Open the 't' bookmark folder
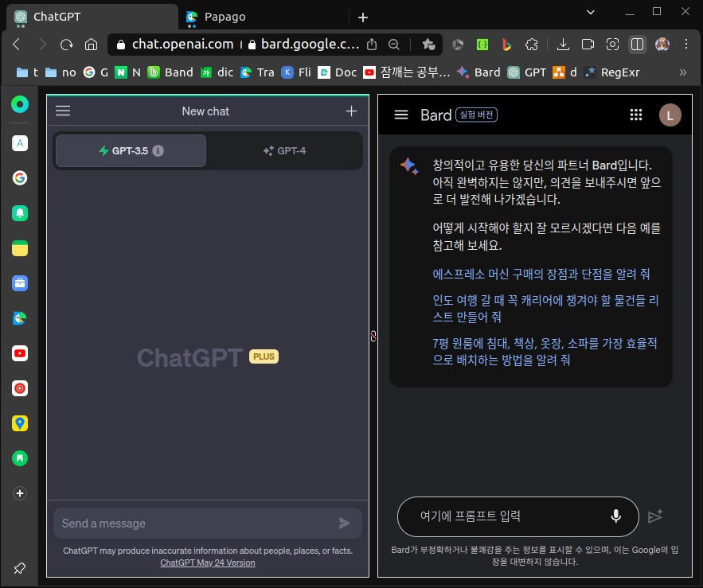The image size is (703, 588). pos(27,72)
